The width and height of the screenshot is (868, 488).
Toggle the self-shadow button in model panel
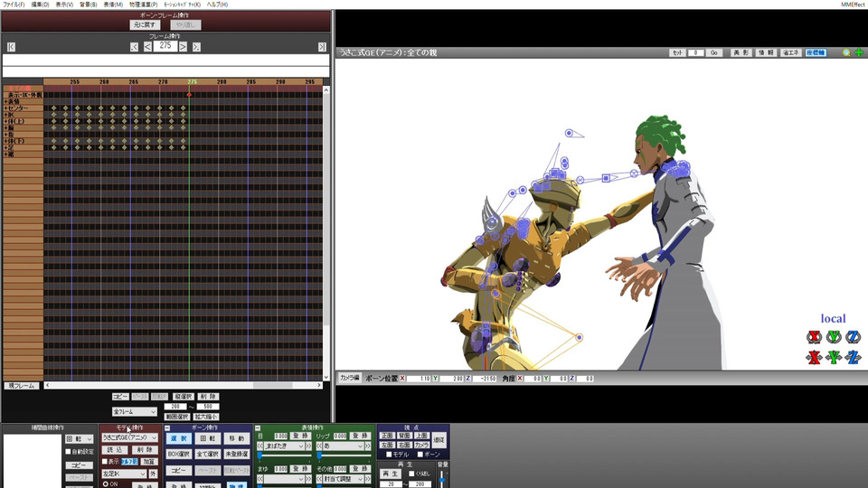pos(129,462)
